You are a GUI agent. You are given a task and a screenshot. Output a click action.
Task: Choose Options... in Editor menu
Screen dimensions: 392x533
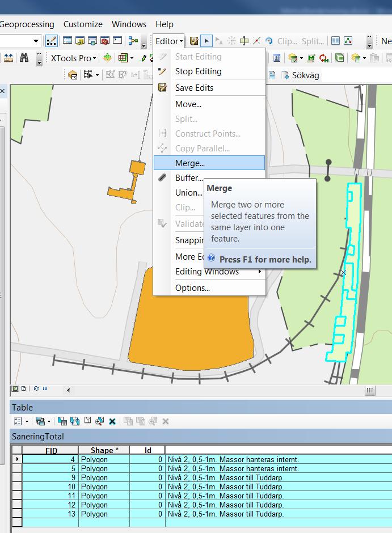[x=209, y=288]
